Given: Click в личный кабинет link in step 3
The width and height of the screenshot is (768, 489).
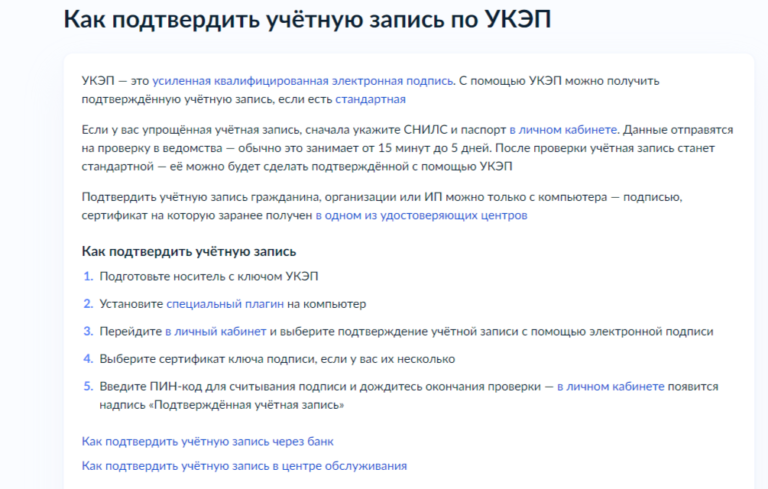Looking at the screenshot, I should 215,330.
